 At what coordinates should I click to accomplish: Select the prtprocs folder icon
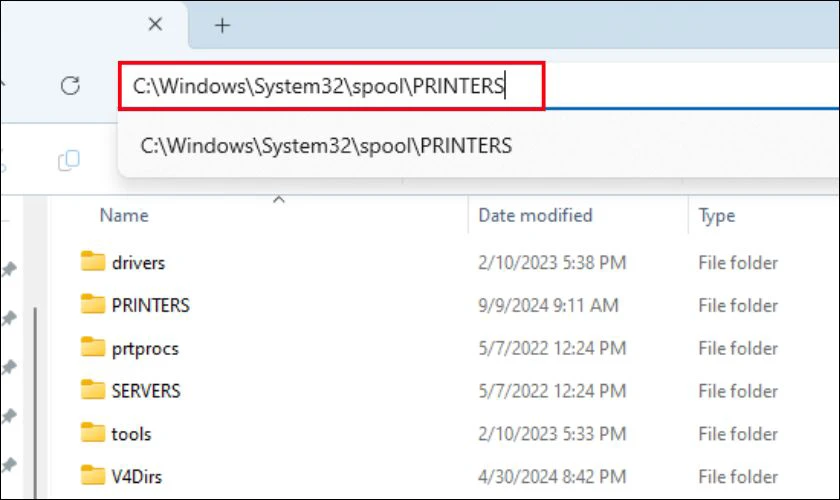(x=93, y=347)
